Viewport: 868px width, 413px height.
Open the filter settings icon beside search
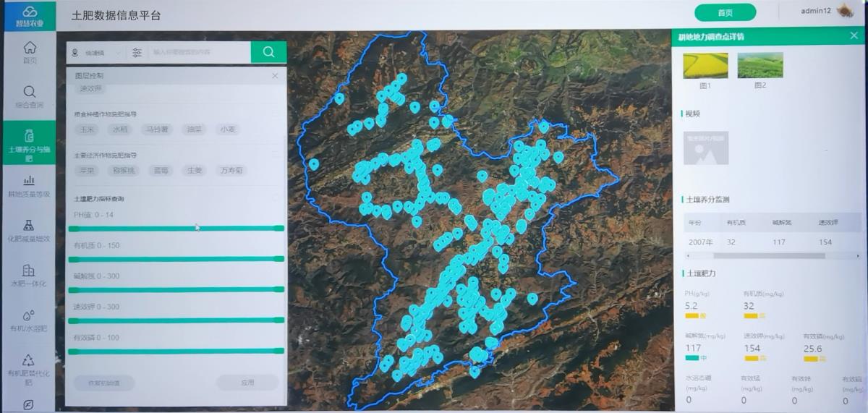(x=137, y=52)
